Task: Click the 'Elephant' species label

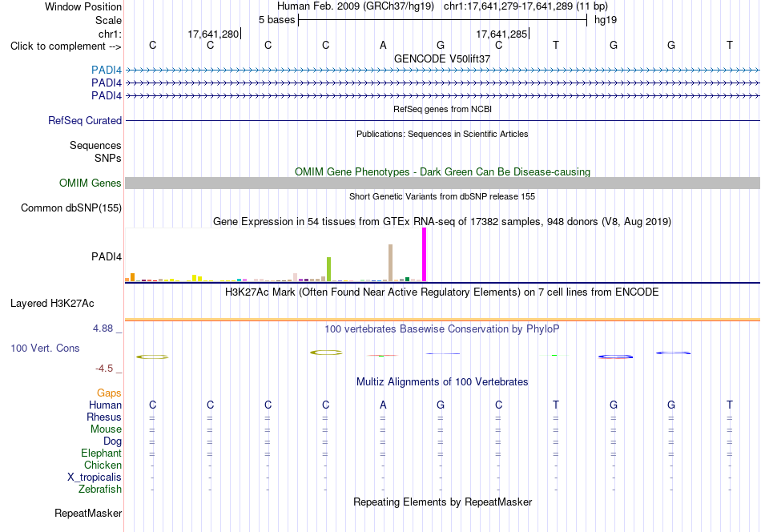Action: point(101,453)
